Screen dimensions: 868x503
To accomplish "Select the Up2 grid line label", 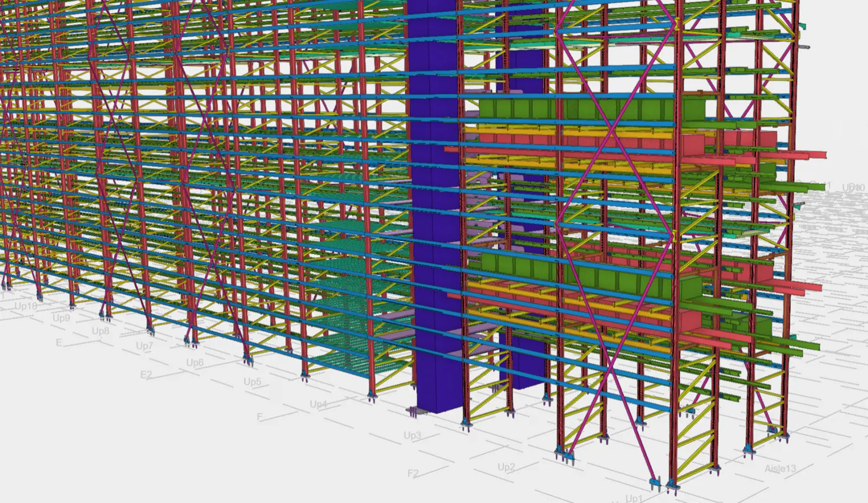I will coord(506,467).
